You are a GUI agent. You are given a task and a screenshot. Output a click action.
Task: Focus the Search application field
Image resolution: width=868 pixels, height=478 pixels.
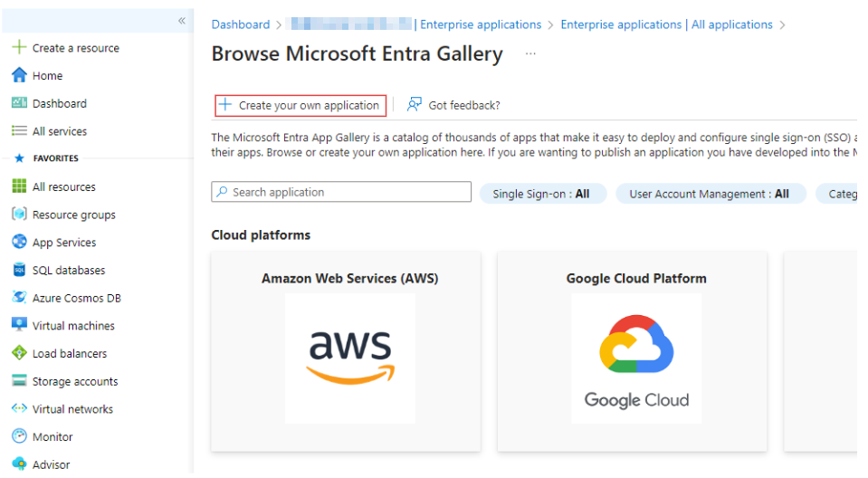341,192
